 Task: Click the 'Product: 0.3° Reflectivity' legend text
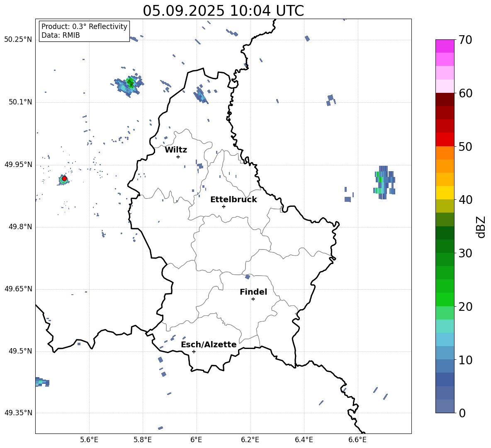coord(84,27)
